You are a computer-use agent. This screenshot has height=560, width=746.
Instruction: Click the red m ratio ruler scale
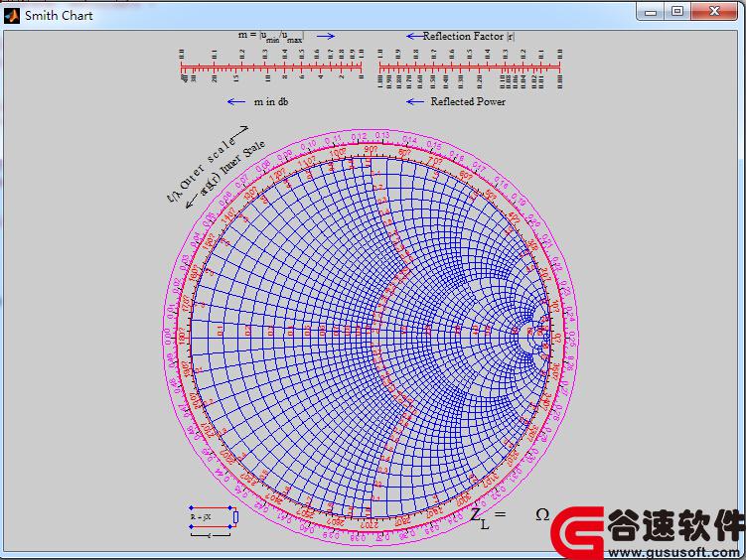272,68
